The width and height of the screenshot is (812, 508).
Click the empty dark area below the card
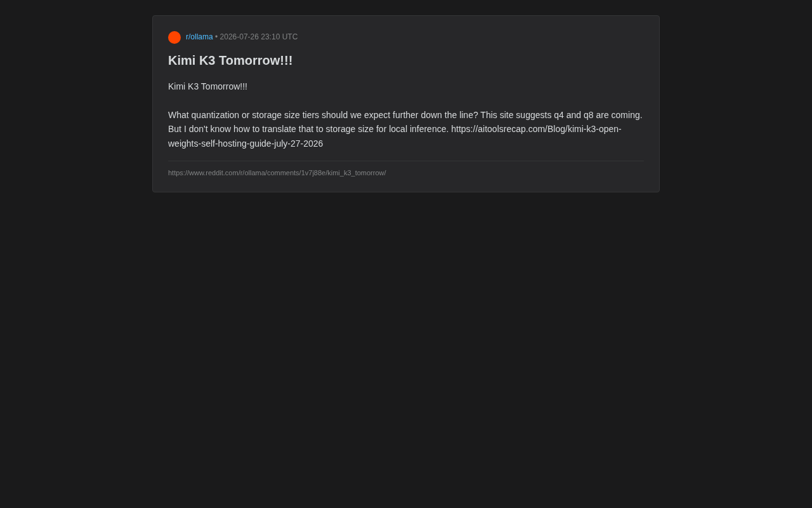tap(406, 349)
